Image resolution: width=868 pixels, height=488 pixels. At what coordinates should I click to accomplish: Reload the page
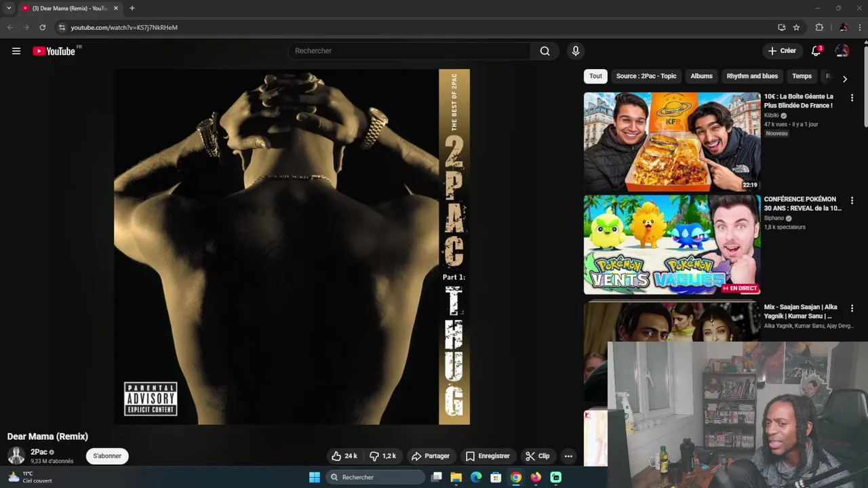(42, 28)
